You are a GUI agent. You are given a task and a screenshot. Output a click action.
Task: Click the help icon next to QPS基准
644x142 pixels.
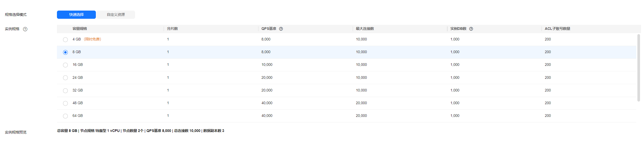click(x=281, y=29)
